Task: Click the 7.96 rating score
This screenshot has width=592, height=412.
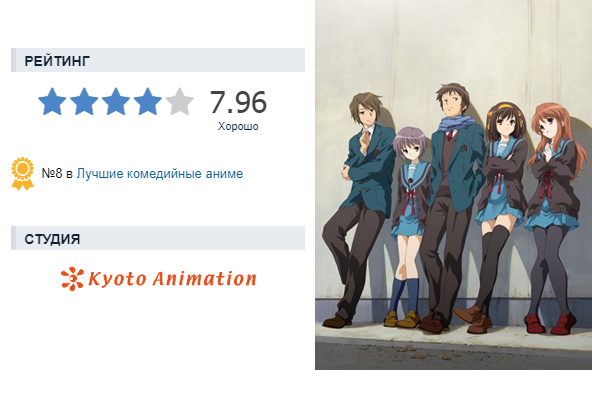Action: (x=238, y=102)
